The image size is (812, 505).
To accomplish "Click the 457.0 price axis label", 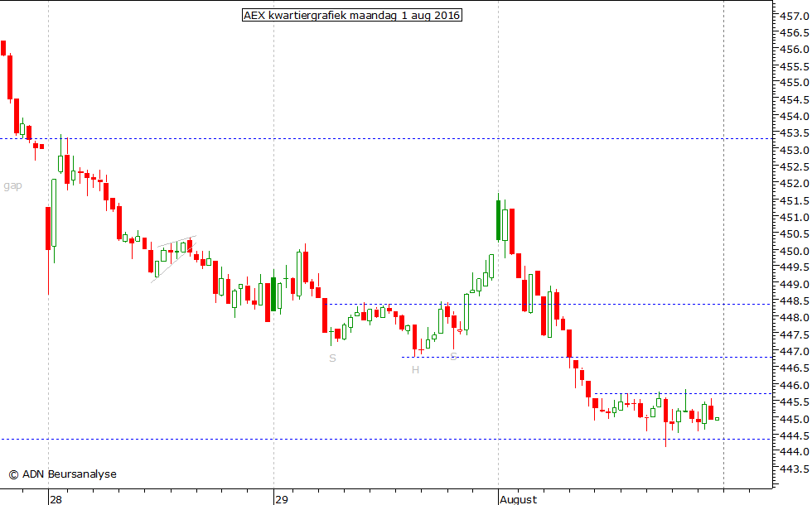I will point(794,16).
